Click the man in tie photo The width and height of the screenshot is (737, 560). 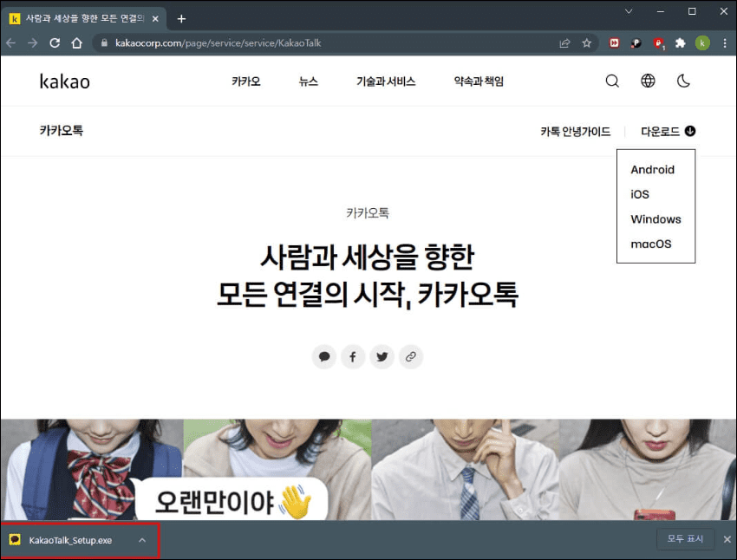pyautogui.click(x=466, y=470)
